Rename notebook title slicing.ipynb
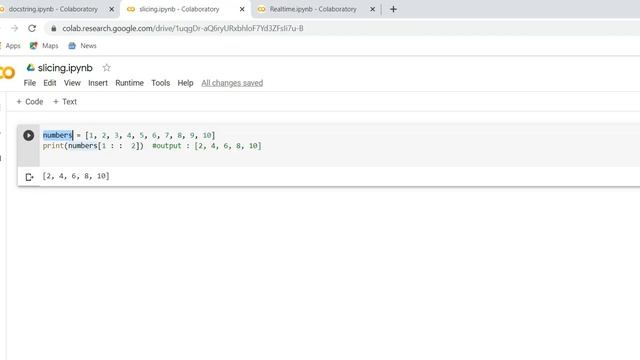The width and height of the screenshot is (640, 360). click(65, 68)
